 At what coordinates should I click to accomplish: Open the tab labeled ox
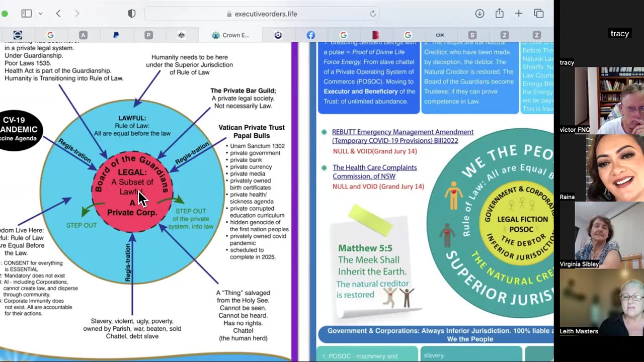(440, 35)
